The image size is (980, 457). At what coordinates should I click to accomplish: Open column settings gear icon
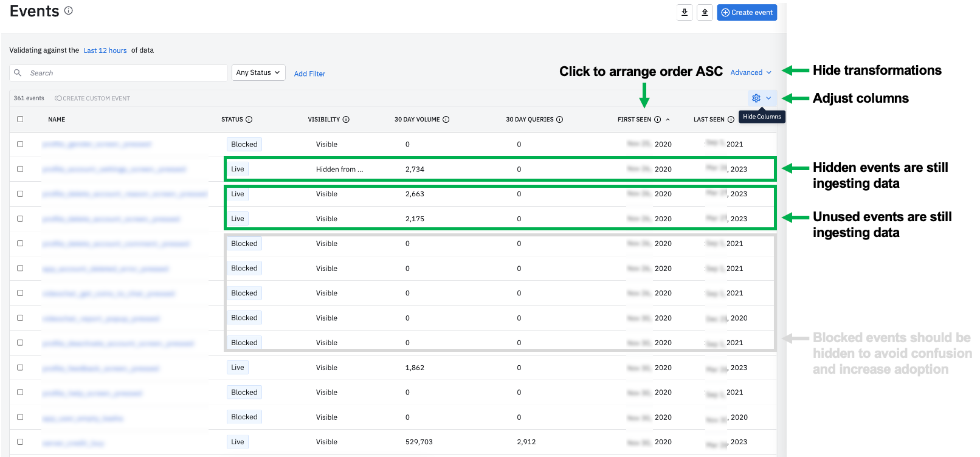click(756, 98)
